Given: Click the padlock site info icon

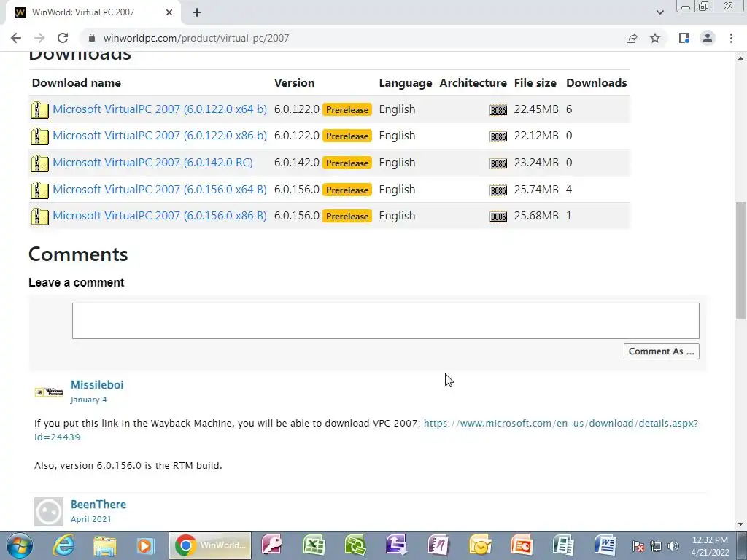Looking at the screenshot, I should (92, 38).
